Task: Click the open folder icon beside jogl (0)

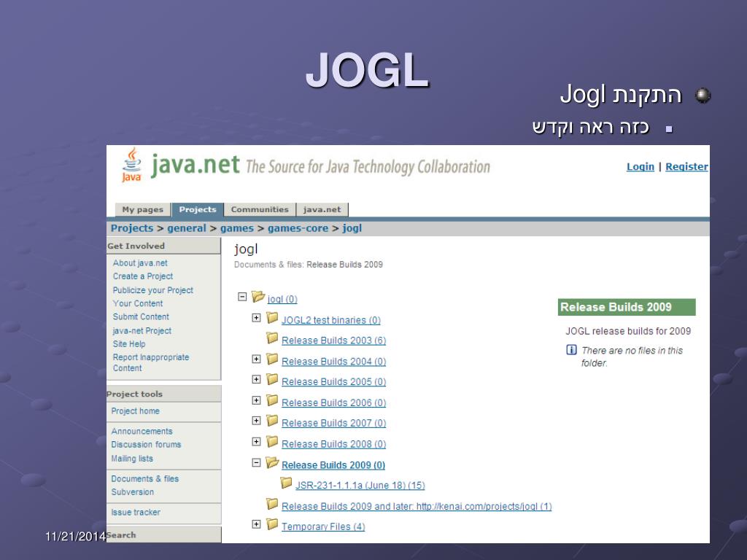Action: [x=258, y=297]
